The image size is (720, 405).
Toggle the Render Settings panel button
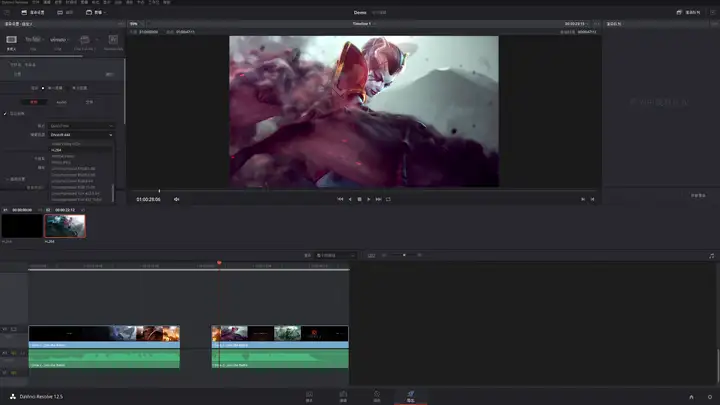tap(33, 12)
